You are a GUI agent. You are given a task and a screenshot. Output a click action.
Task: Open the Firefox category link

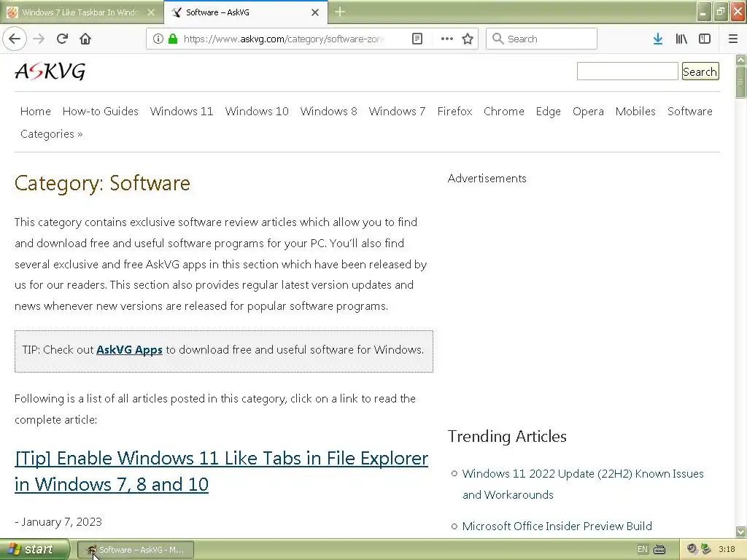tap(455, 111)
